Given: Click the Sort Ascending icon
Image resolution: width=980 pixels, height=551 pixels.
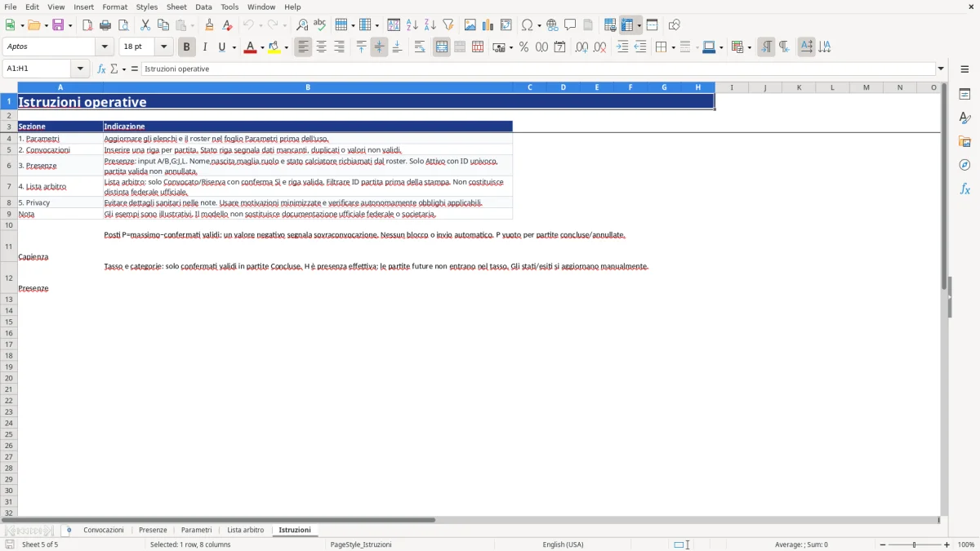Looking at the screenshot, I should [x=412, y=25].
